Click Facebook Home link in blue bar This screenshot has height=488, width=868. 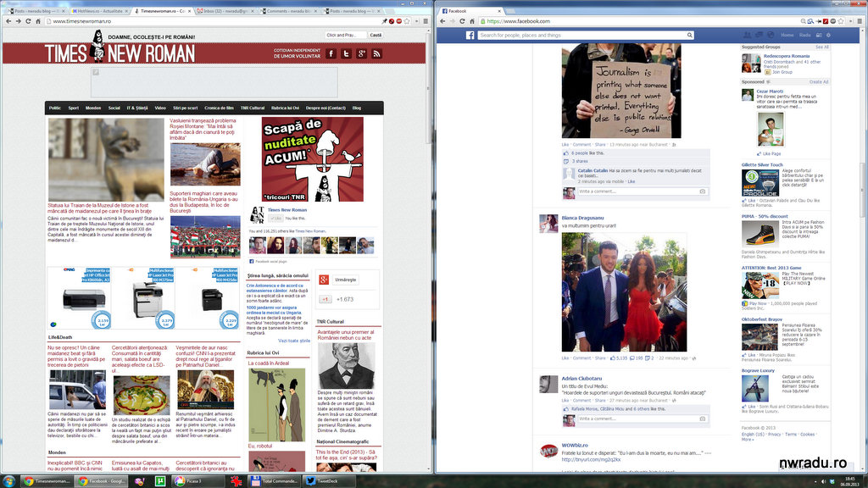point(787,35)
